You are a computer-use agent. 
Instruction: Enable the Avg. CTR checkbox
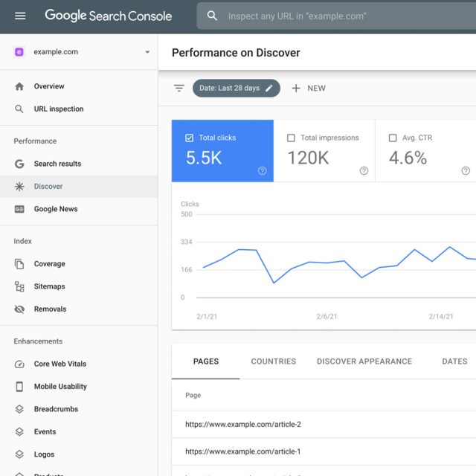[393, 138]
